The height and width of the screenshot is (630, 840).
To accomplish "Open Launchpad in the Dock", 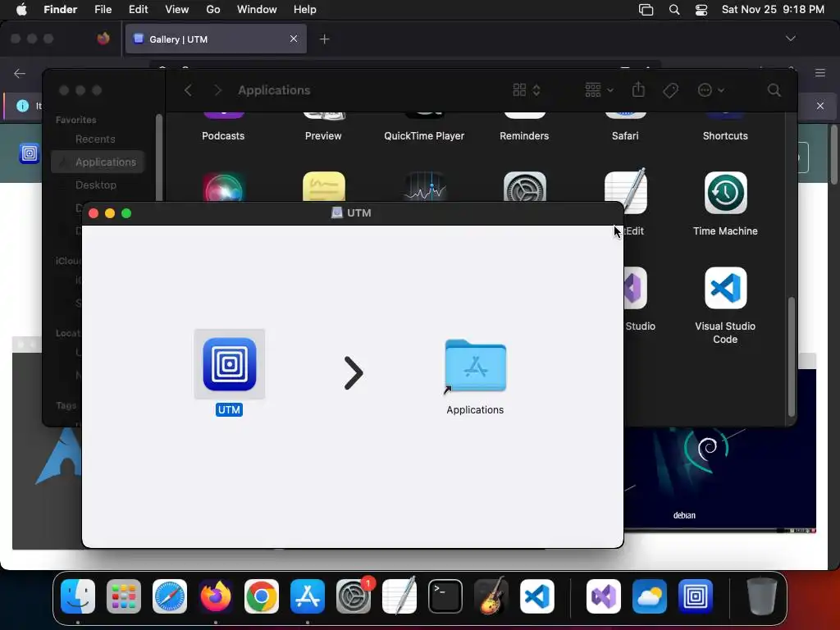I will tap(124, 596).
